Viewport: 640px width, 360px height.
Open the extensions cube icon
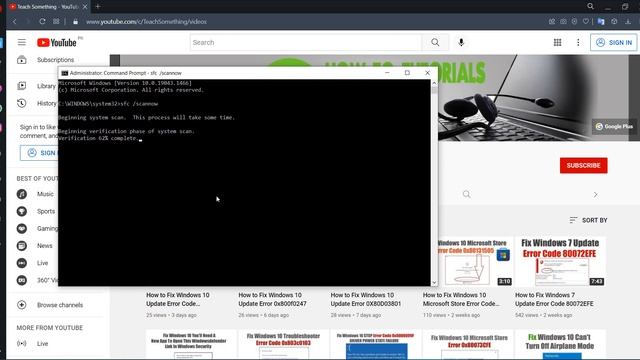(x=614, y=22)
